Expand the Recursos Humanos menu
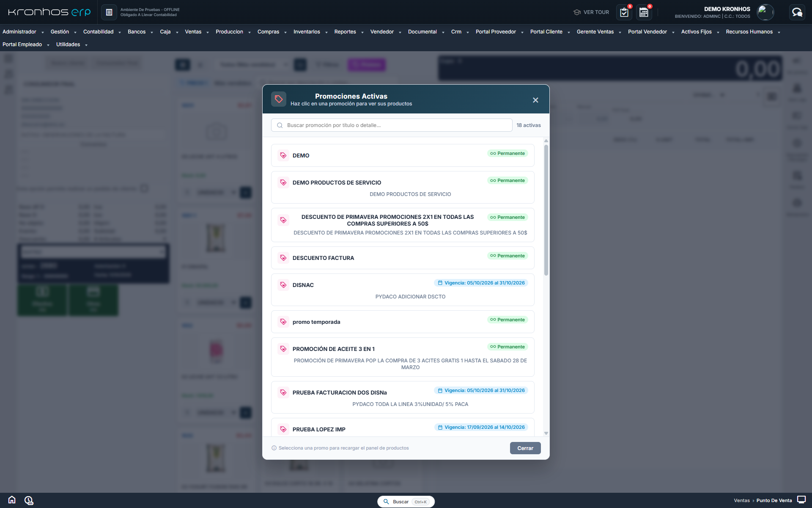This screenshot has height=508, width=812. click(753, 32)
